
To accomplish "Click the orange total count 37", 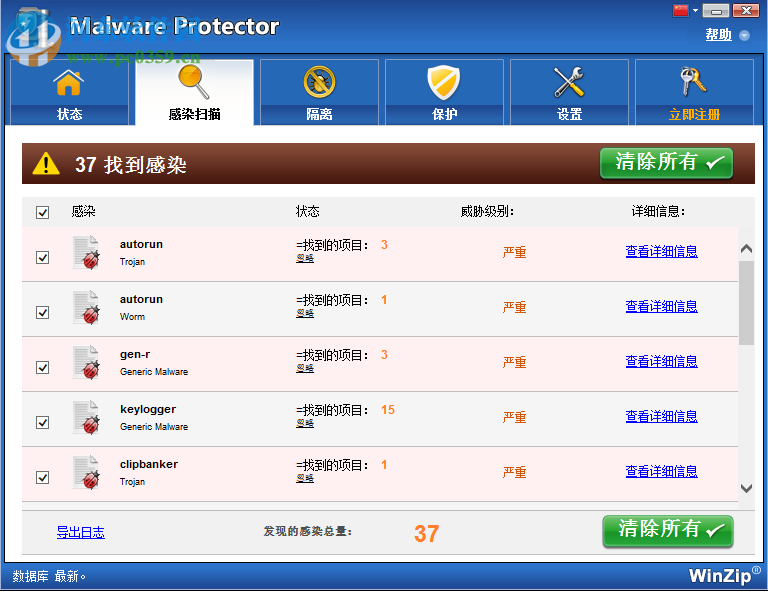I will tap(427, 534).
